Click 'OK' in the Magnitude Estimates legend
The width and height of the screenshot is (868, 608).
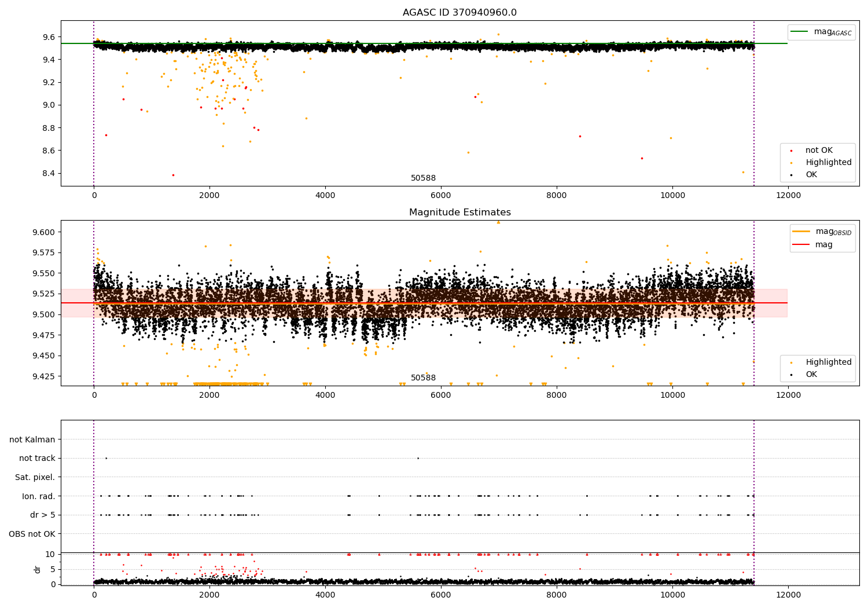pyautogui.click(x=811, y=375)
